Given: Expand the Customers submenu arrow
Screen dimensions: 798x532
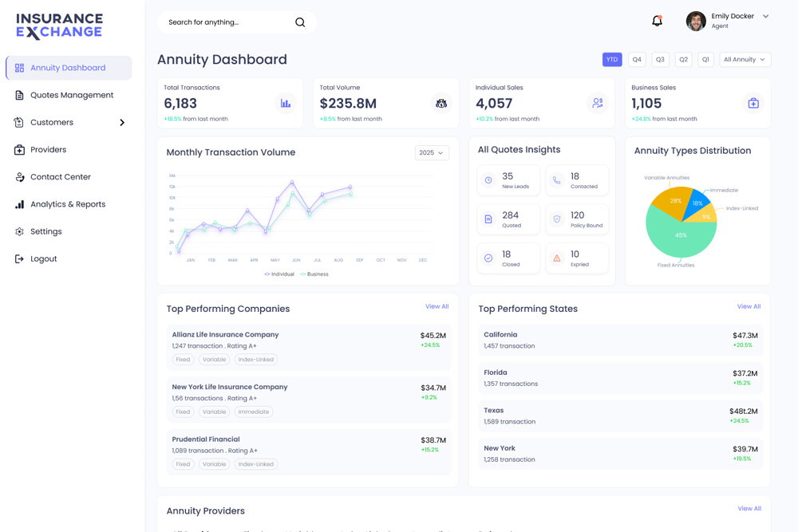Looking at the screenshot, I should (x=122, y=123).
